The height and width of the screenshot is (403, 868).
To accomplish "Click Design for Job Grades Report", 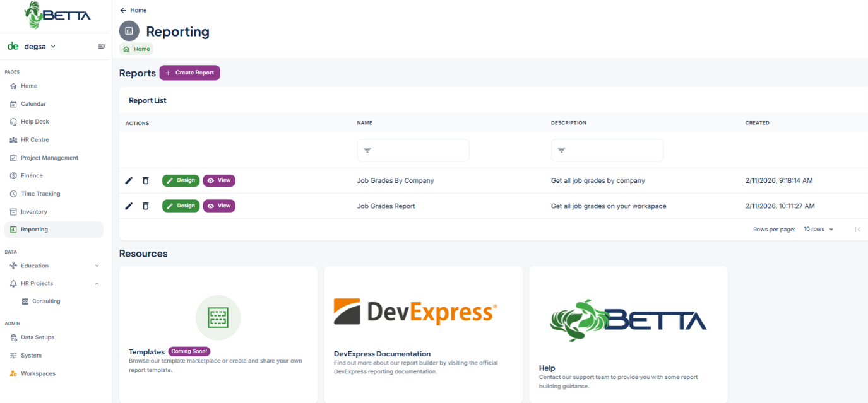I will pyautogui.click(x=181, y=206).
